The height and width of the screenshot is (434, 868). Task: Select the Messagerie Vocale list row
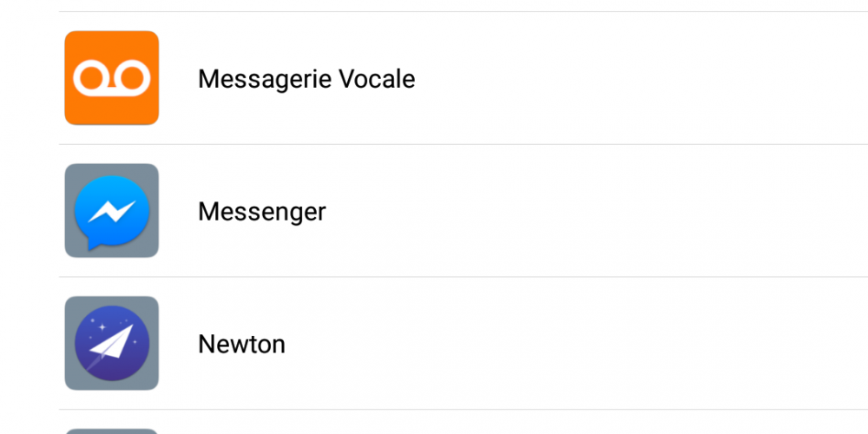tap(464, 78)
